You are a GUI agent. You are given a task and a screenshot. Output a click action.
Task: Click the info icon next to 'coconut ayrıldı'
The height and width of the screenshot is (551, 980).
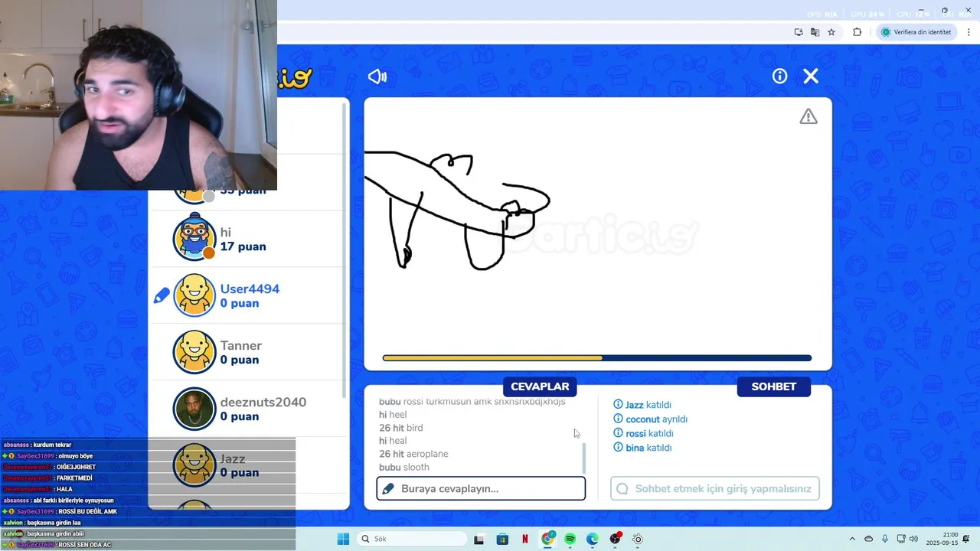pyautogui.click(x=618, y=419)
